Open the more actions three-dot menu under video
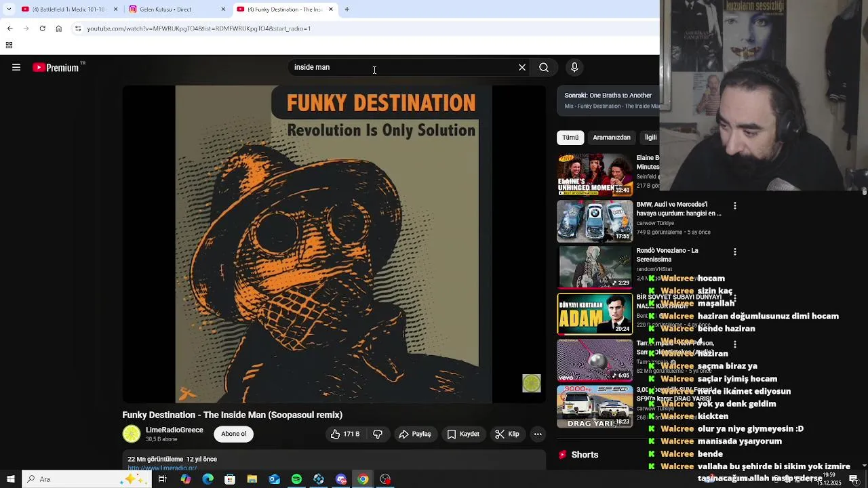Screen dimensions: 868x488 pyautogui.click(x=538, y=434)
